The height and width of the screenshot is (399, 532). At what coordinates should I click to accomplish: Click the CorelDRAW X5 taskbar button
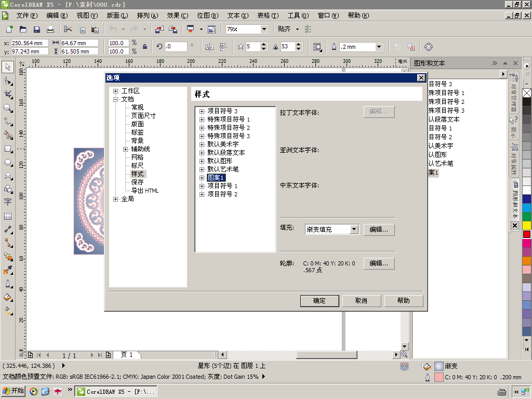click(116, 392)
